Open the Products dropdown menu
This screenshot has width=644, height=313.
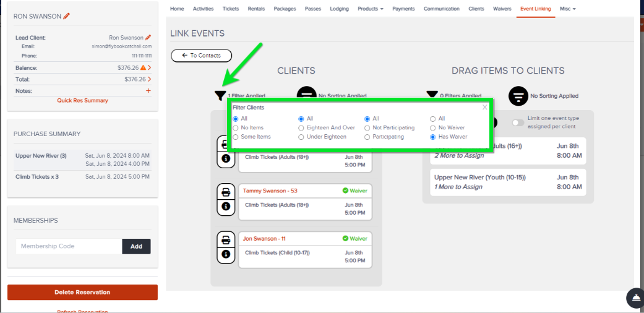371,9
